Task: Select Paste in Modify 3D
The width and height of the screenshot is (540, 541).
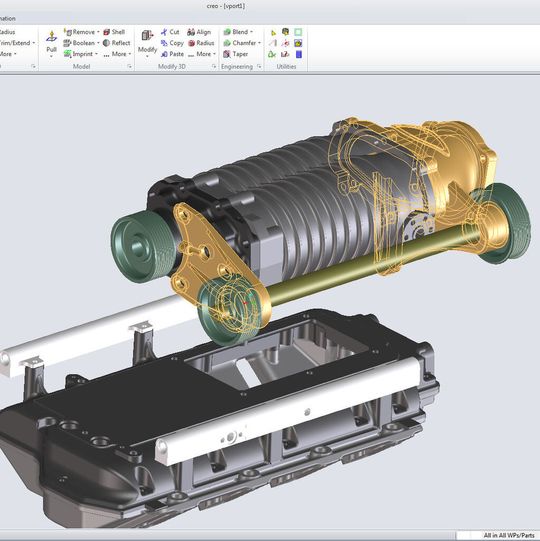Action: click(x=172, y=54)
